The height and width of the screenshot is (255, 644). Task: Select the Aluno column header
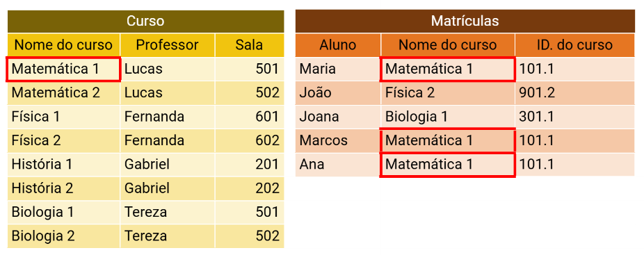(338, 45)
